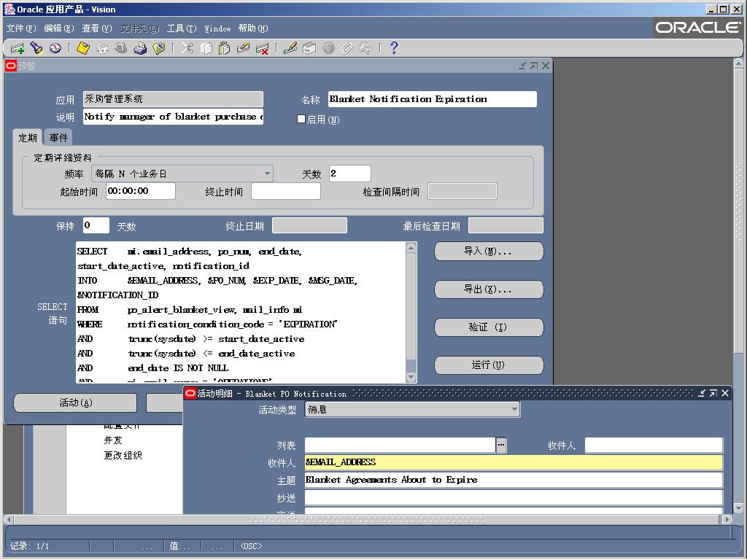This screenshot has width=747, height=560.
Task: Click the 运行(U) button
Action: point(489,365)
